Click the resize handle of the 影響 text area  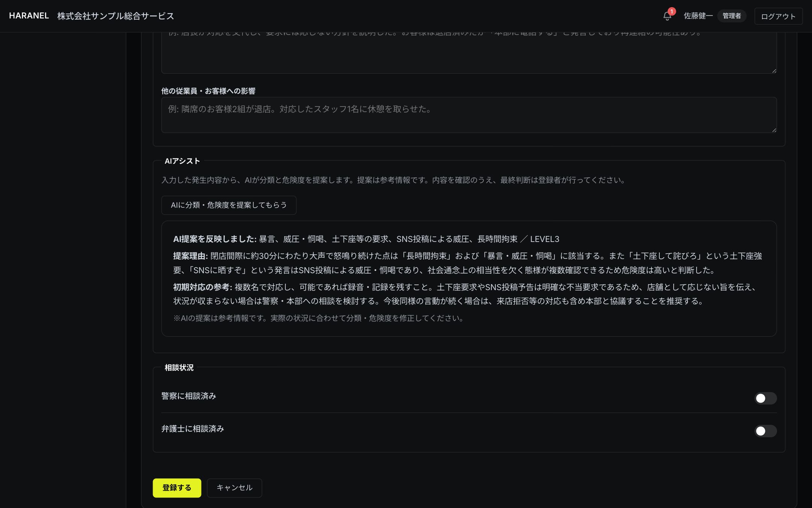pyautogui.click(x=774, y=130)
